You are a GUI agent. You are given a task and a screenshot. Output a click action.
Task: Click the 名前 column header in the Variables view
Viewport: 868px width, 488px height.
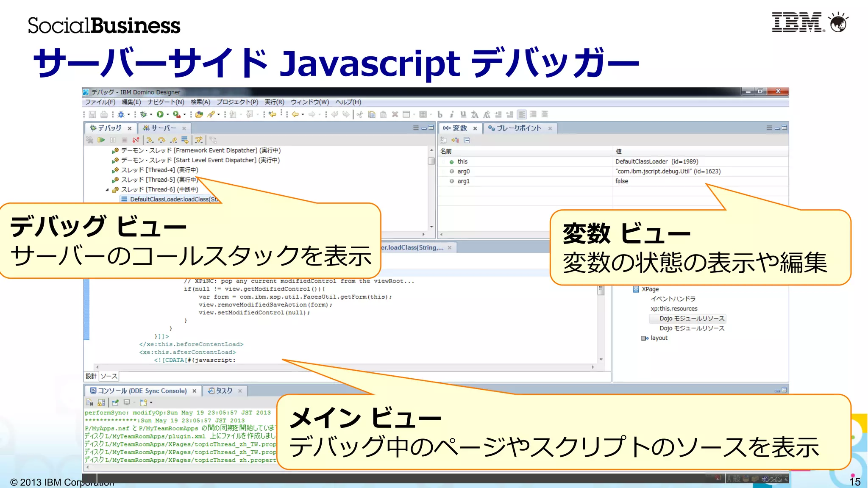(x=525, y=151)
